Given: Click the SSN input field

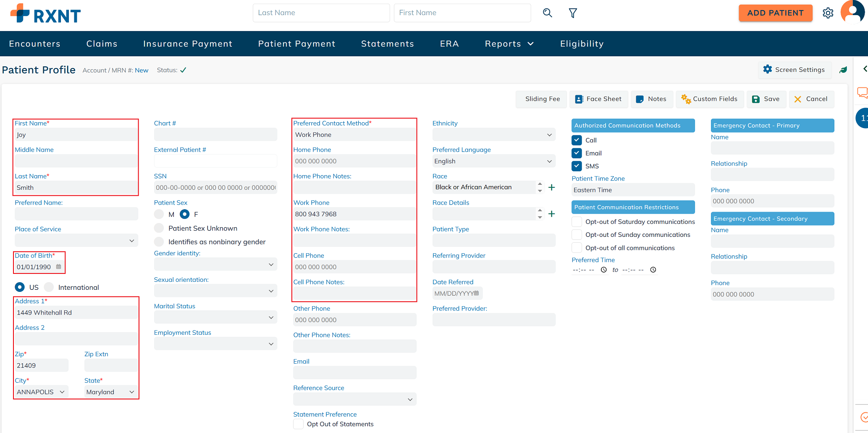Looking at the screenshot, I should click(215, 188).
